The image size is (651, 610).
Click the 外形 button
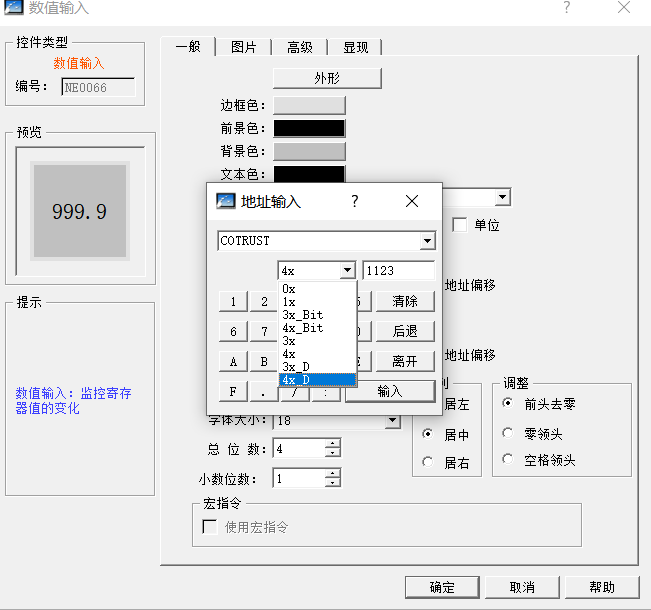327,78
